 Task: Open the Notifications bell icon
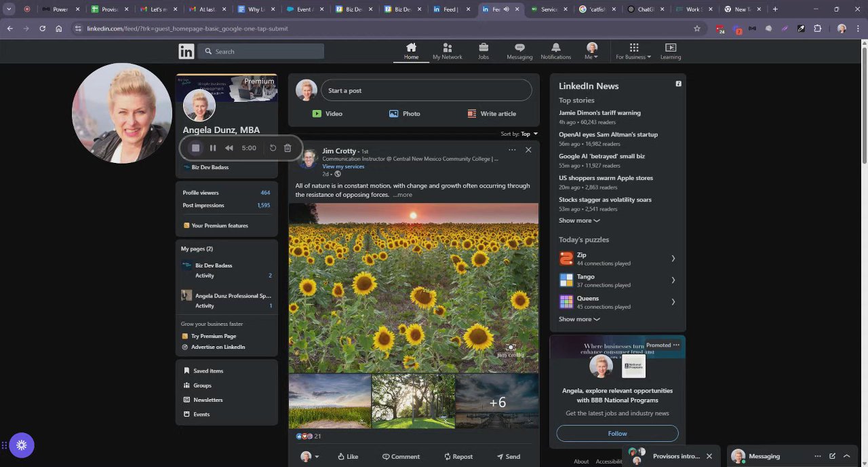[555, 48]
